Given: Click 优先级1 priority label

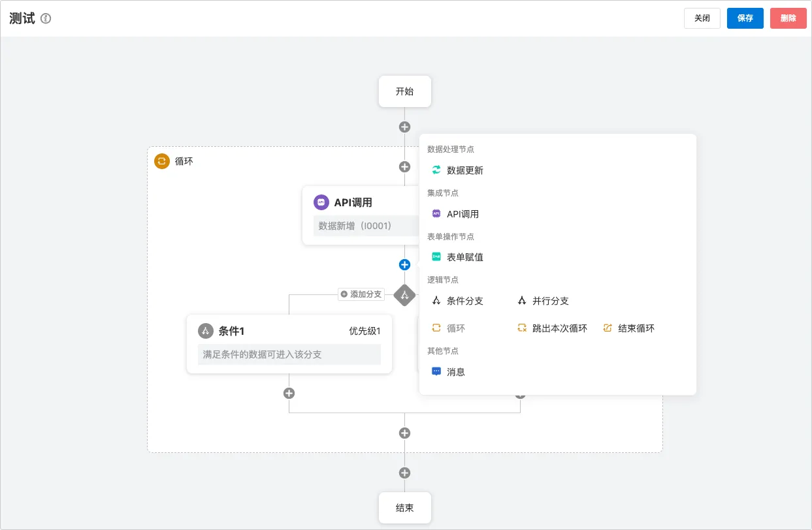Looking at the screenshot, I should tap(365, 331).
